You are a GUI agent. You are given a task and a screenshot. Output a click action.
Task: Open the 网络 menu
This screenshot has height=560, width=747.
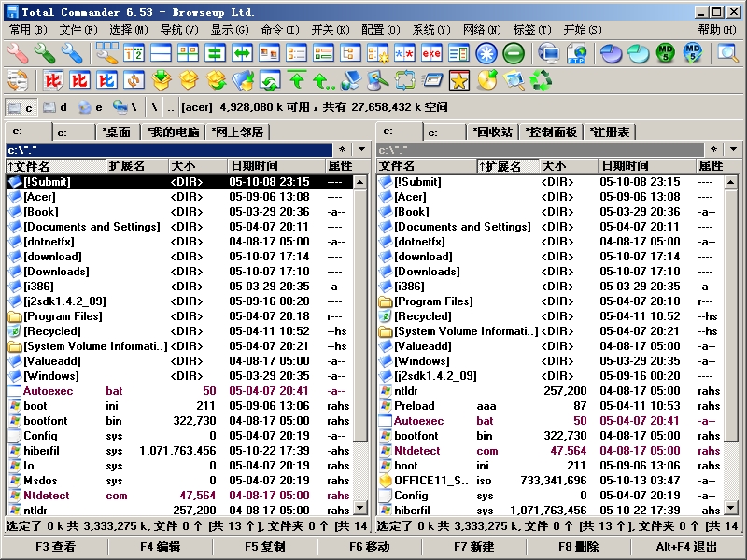pyautogui.click(x=481, y=30)
